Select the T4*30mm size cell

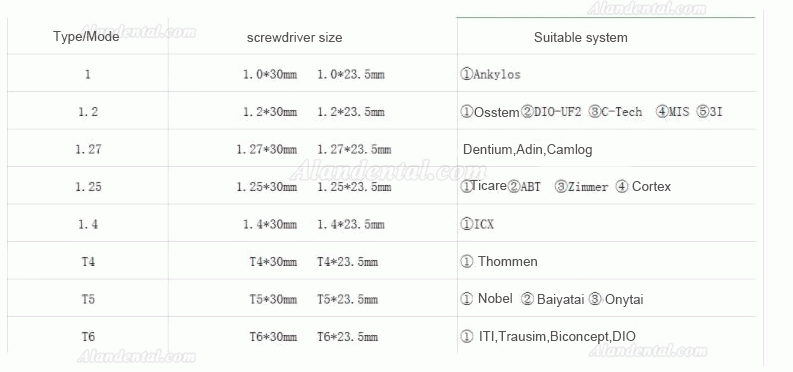273,262
